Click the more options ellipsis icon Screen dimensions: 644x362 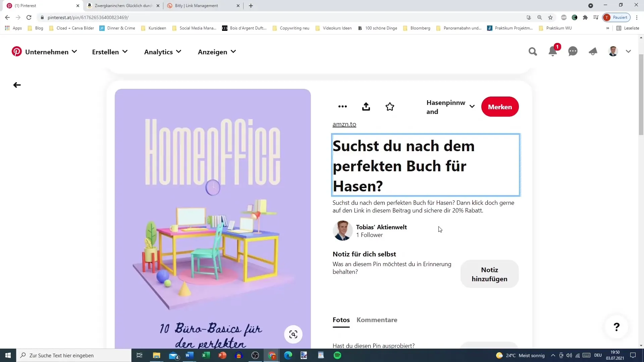(x=342, y=107)
